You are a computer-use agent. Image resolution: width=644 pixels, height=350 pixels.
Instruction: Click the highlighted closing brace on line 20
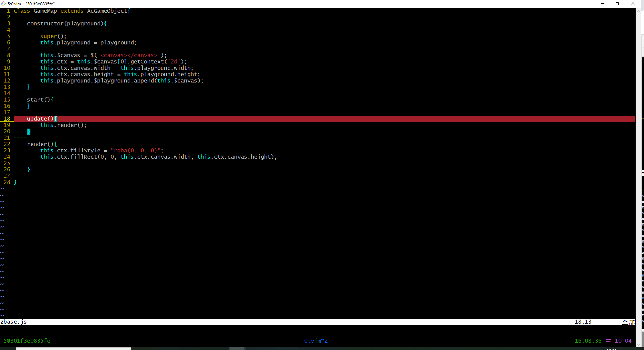(x=29, y=132)
